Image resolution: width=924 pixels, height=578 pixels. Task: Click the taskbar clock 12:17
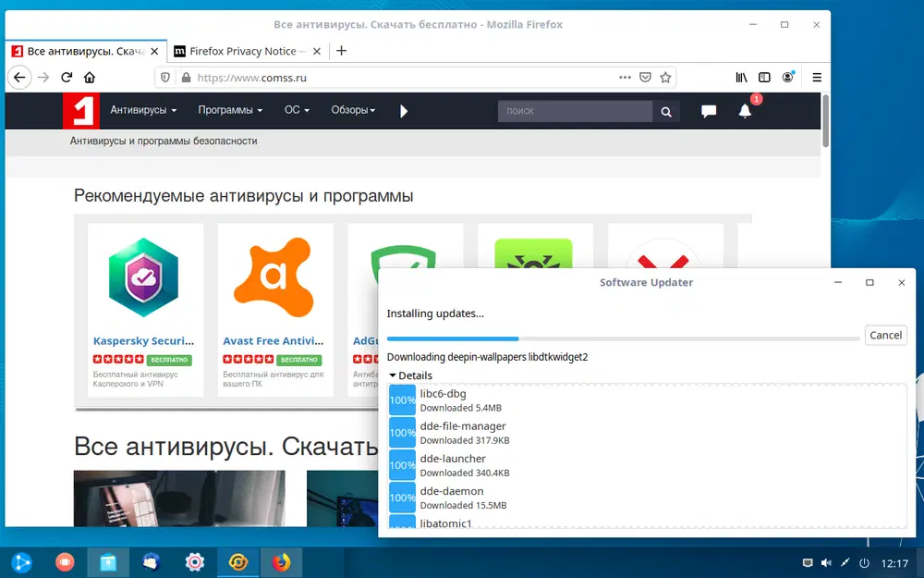894,563
